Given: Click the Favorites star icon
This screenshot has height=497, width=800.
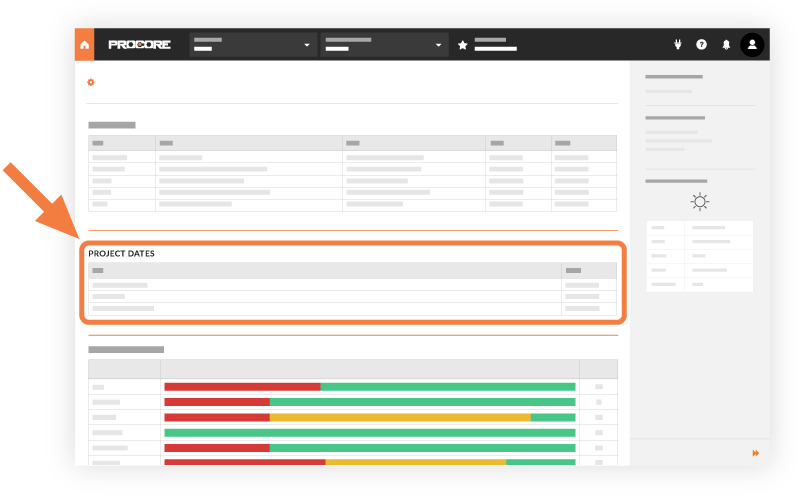Looking at the screenshot, I should click(462, 45).
